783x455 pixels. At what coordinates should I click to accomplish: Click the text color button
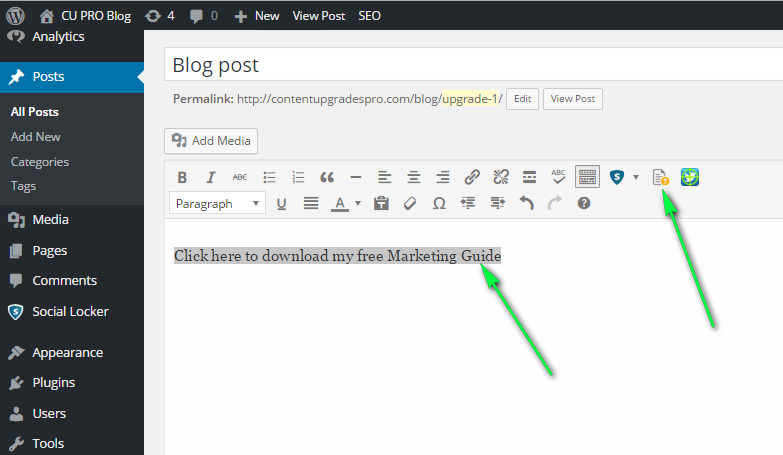click(x=340, y=204)
